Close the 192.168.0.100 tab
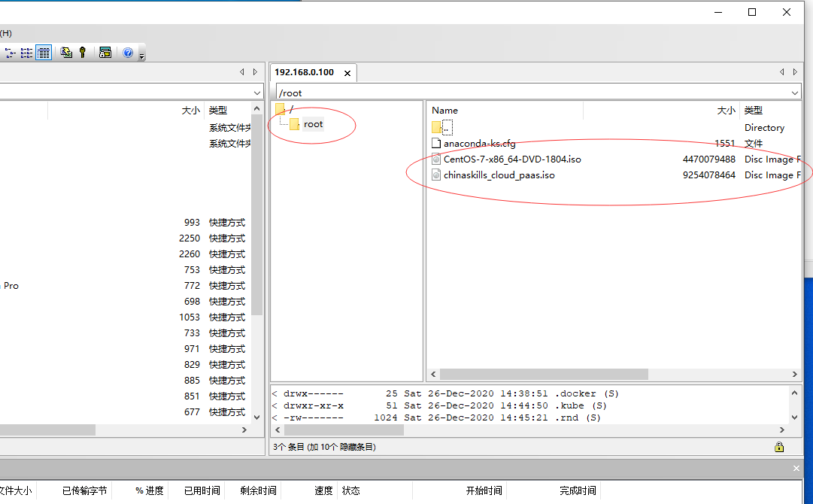 [x=347, y=73]
